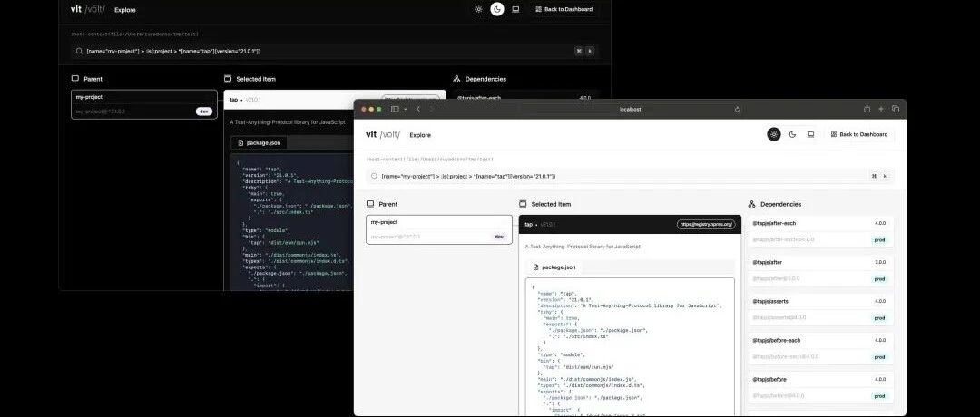This screenshot has height=417, width=980.
Task: Click the prod badge on @tapjs/after
Action: tap(879, 279)
